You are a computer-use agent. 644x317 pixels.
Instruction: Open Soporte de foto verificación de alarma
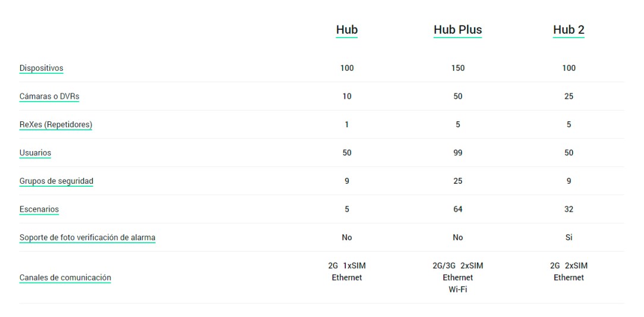87,237
